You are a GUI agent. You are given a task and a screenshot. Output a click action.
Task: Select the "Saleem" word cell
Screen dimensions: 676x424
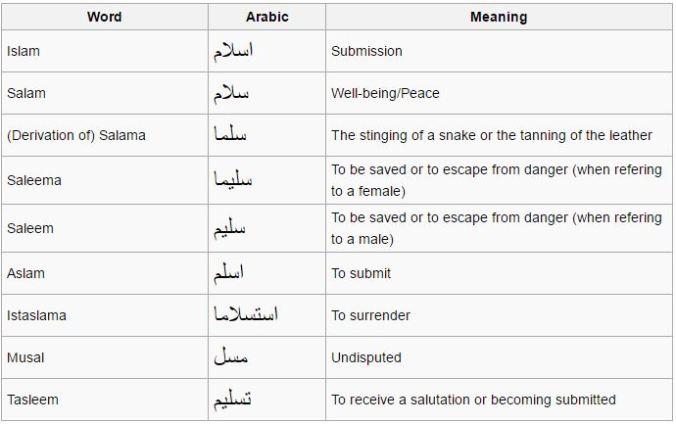(28, 228)
